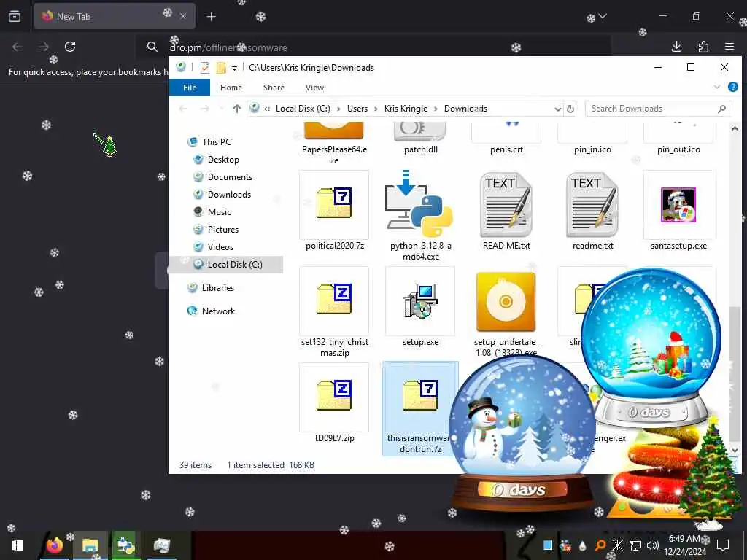747x560 pixels.
Task: Expand hidden breadcrumb path chevrons
Action: 267,109
